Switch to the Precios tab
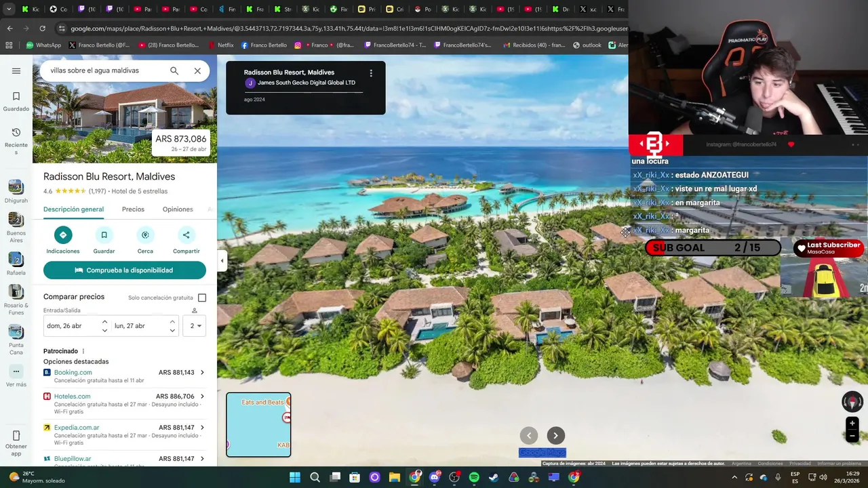 click(x=133, y=209)
